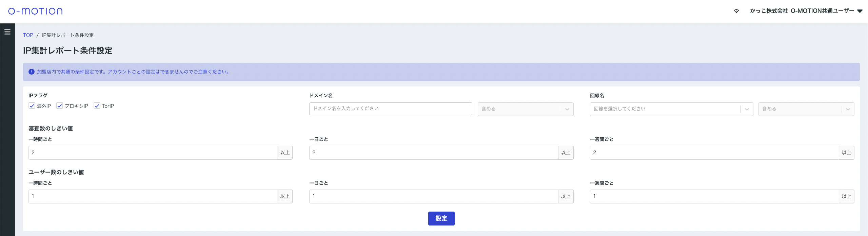Click the O-MOTION logo

pos(35,11)
